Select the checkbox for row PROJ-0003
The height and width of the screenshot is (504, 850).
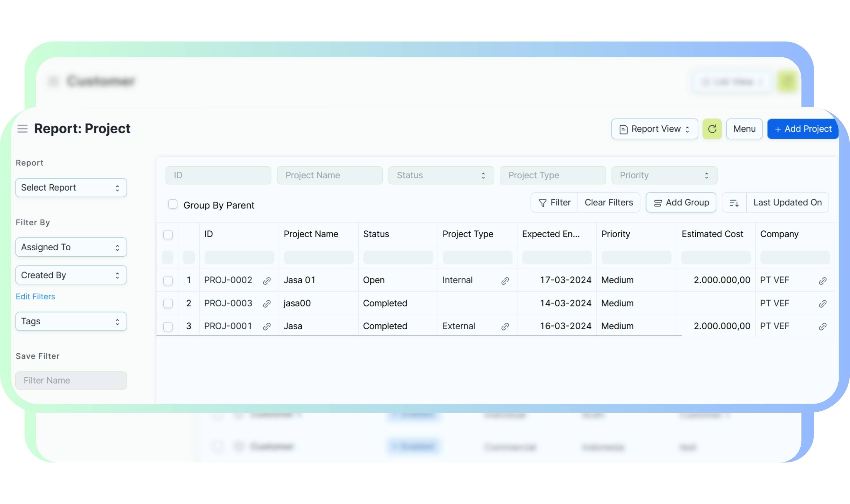[x=168, y=303]
